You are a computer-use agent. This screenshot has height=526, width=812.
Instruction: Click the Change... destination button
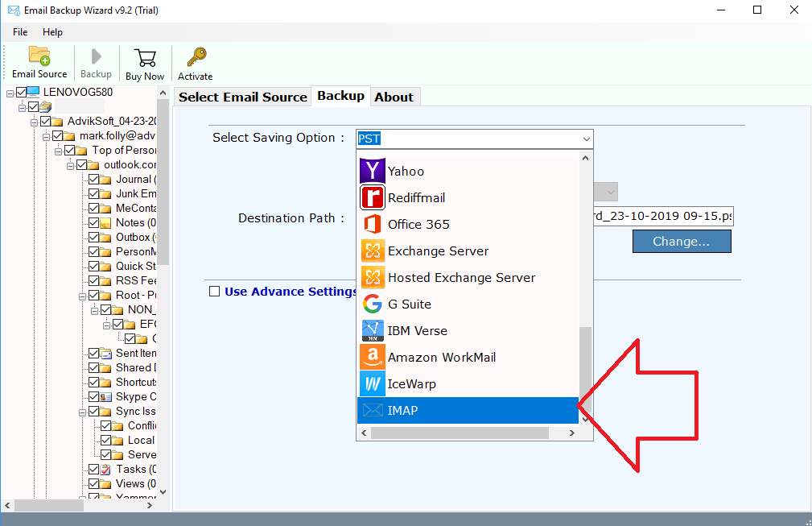(682, 242)
